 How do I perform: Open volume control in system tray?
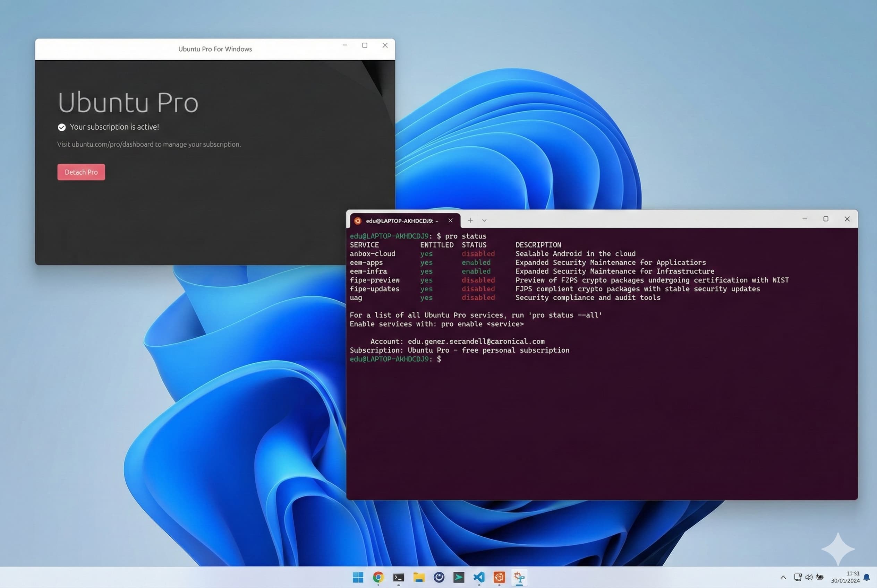click(809, 578)
